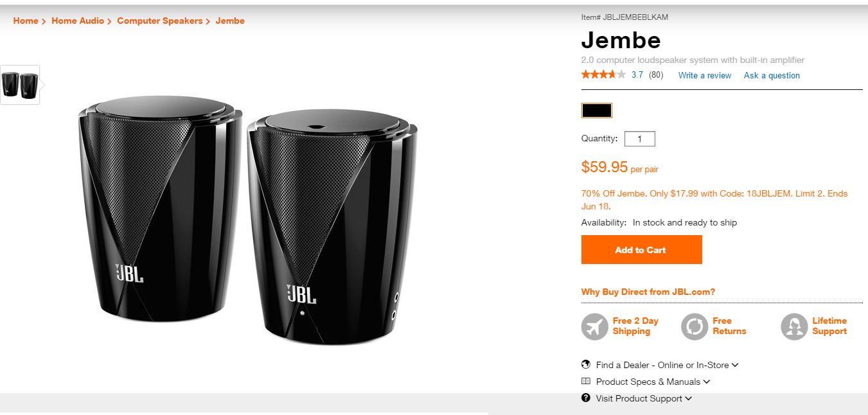Image resolution: width=868 pixels, height=415 pixels.
Task: Click the Ask a question link
Action: [772, 75]
